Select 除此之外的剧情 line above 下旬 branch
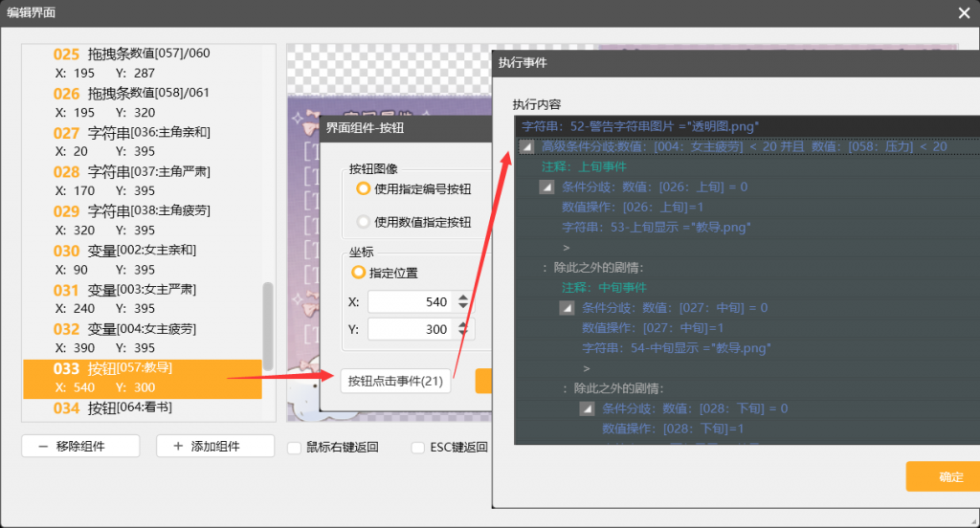 746,388
